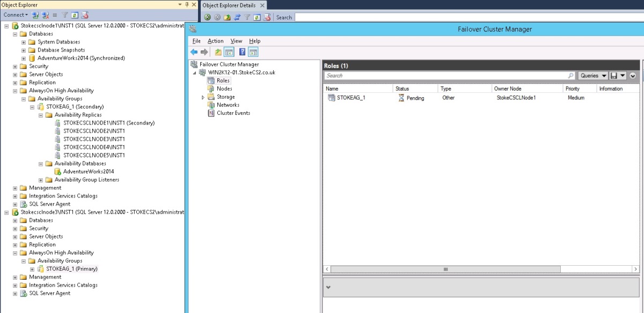This screenshot has width=644, height=313.
Task: Click the Connect button in Object Explorer
Action: [x=16, y=15]
